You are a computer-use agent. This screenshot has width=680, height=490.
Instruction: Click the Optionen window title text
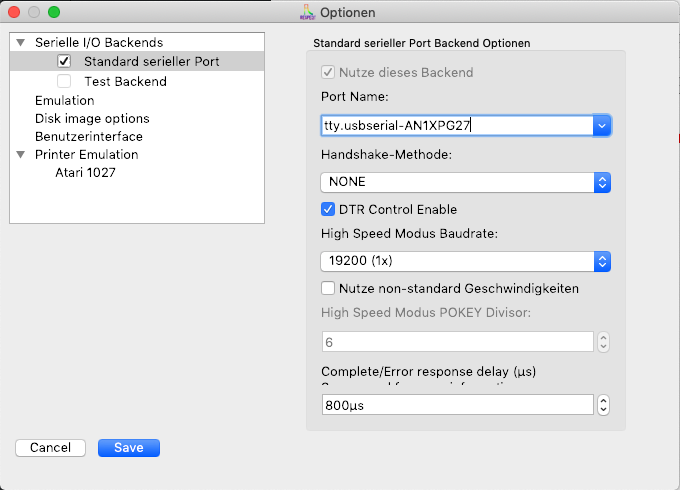click(x=348, y=13)
